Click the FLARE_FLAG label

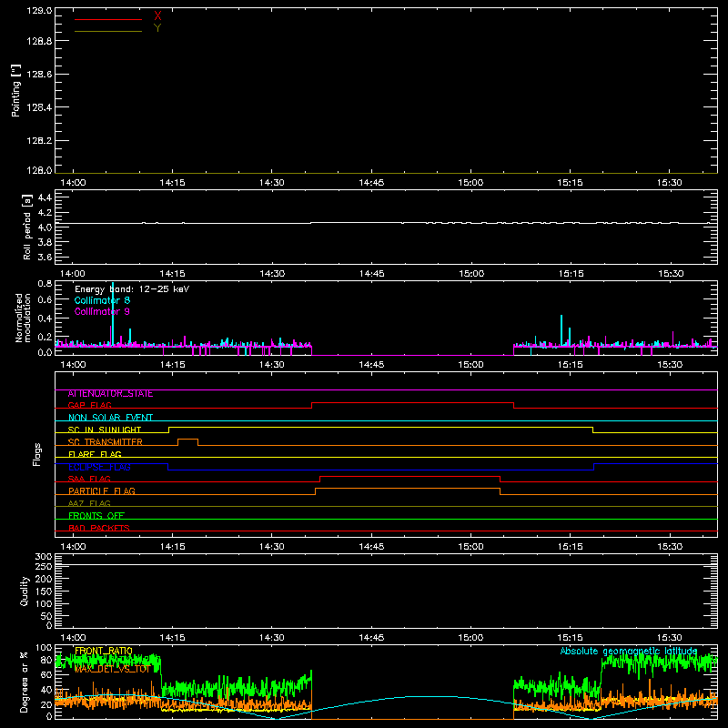click(x=95, y=454)
